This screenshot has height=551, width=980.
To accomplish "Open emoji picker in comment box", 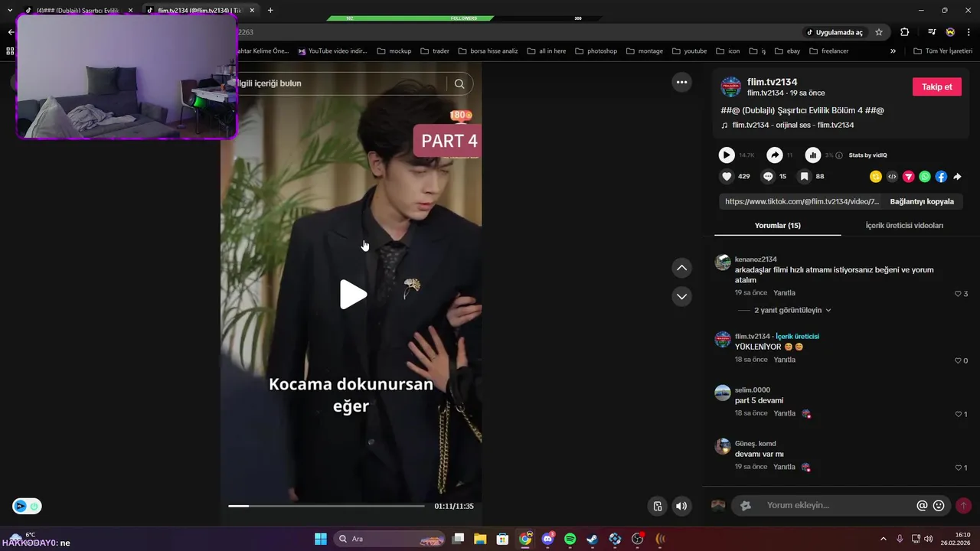I will pos(939,506).
